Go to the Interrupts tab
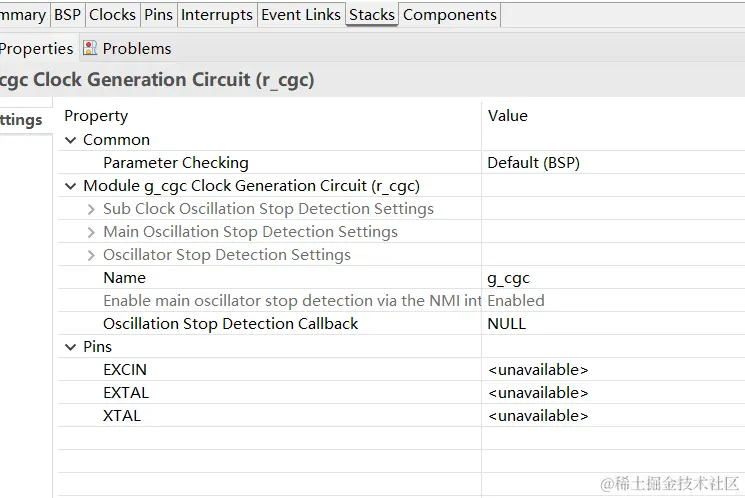This screenshot has height=498, width=745. pos(217,15)
